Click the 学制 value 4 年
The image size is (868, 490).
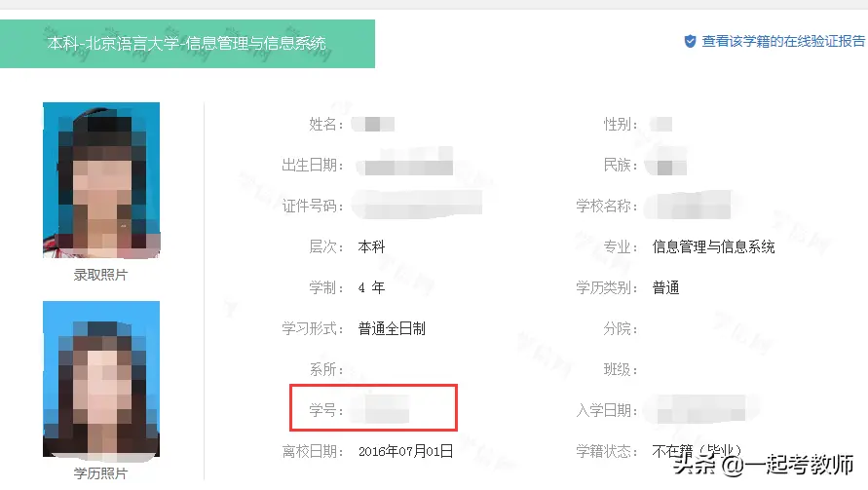click(371, 287)
